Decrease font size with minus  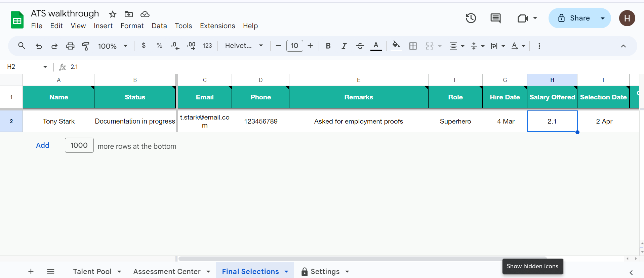278,46
